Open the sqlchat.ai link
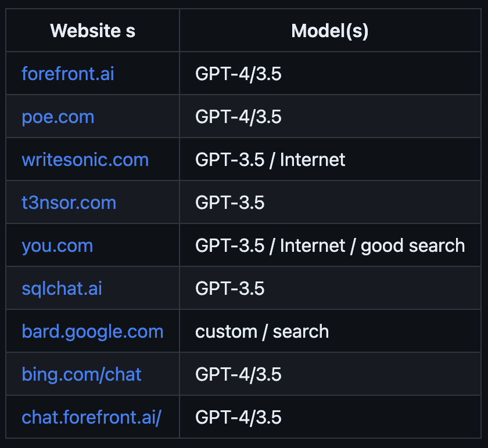The image size is (488, 448). point(62,288)
